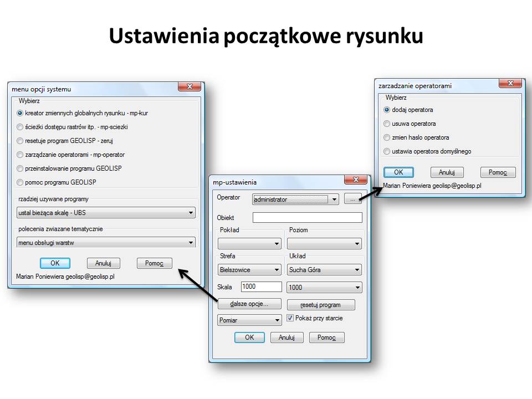Click Pomoc in mp-ustawienia window
The width and height of the screenshot is (532, 399).
tap(327, 337)
